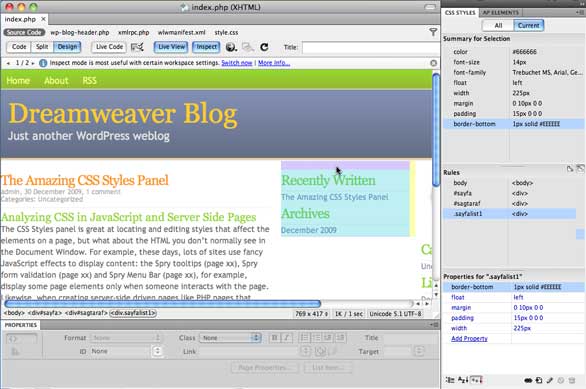Toggle Live Code button
Screen dimensions: 586x389
coord(109,47)
